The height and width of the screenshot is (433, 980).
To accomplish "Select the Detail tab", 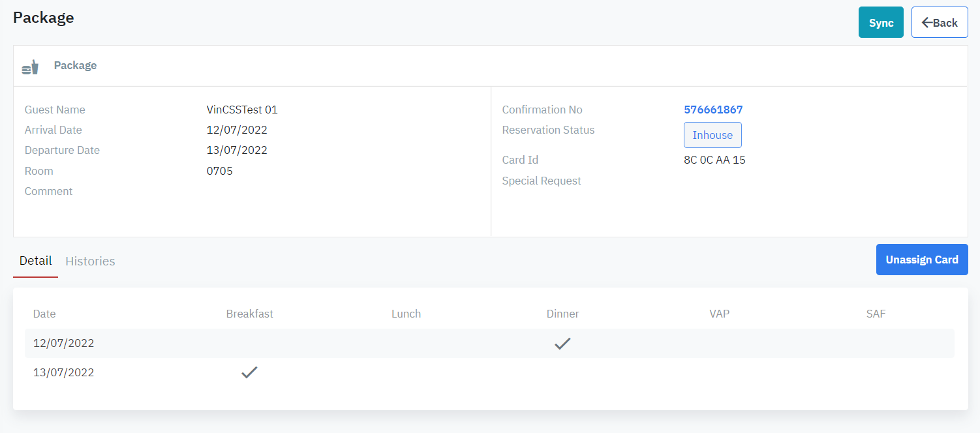I will pos(35,261).
